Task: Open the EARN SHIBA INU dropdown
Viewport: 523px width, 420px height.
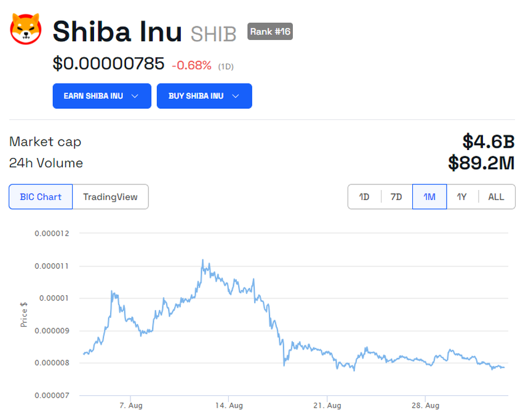Action: click(x=102, y=96)
